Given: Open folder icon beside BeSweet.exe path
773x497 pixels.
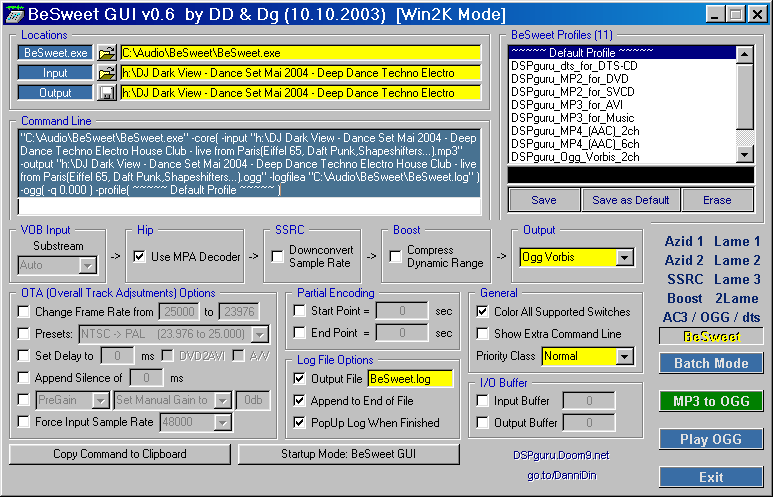Looking at the screenshot, I should 106,53.
